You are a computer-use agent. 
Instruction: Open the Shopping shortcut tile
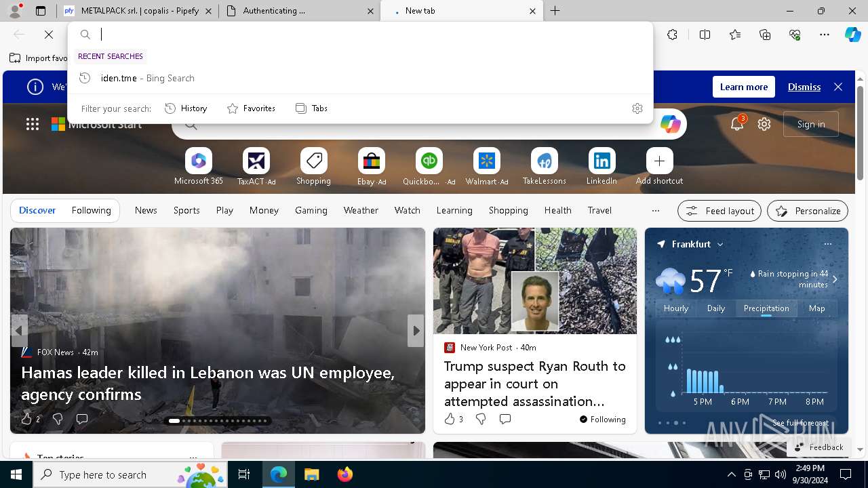[x=313, y=167]
